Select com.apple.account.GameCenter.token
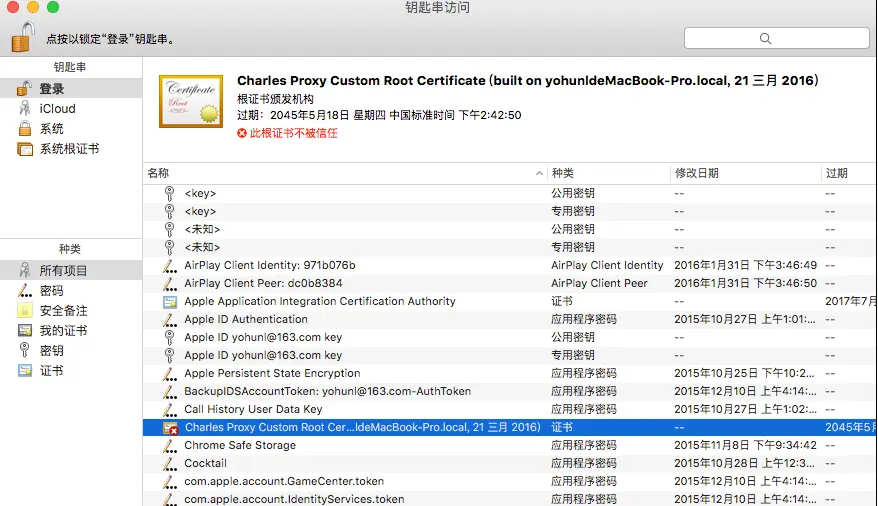Screen dimensions: 878x506 click(510, 481)
